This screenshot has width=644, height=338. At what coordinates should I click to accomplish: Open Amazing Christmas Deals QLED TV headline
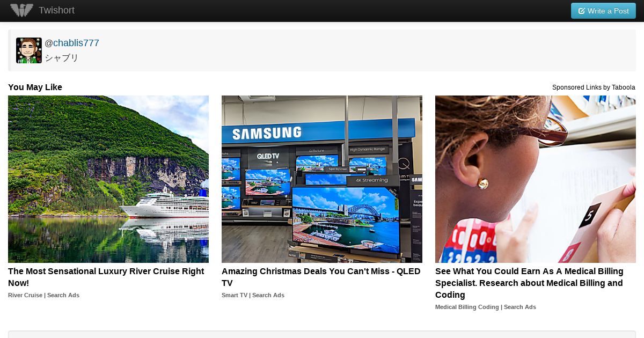(x=321, y=277)
